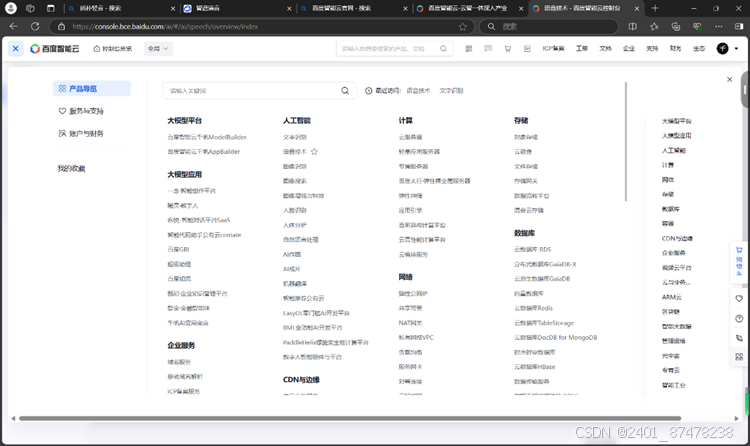Screen dimensions: 750x446
Task: Select the 产品导览 sidebar tab
Action: click(x=91, y=89)
